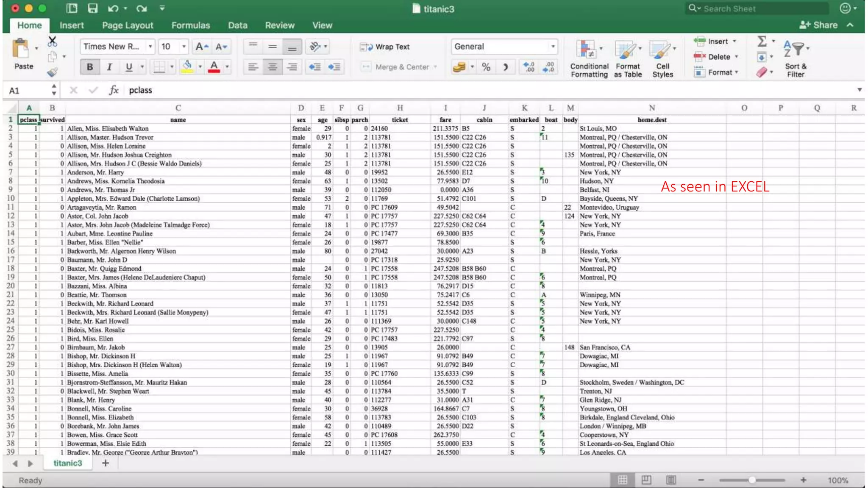Toggle Wrap Text
The height and width of the screenshot is (488, 868).
pyautogui.click(x=385, y=47)
